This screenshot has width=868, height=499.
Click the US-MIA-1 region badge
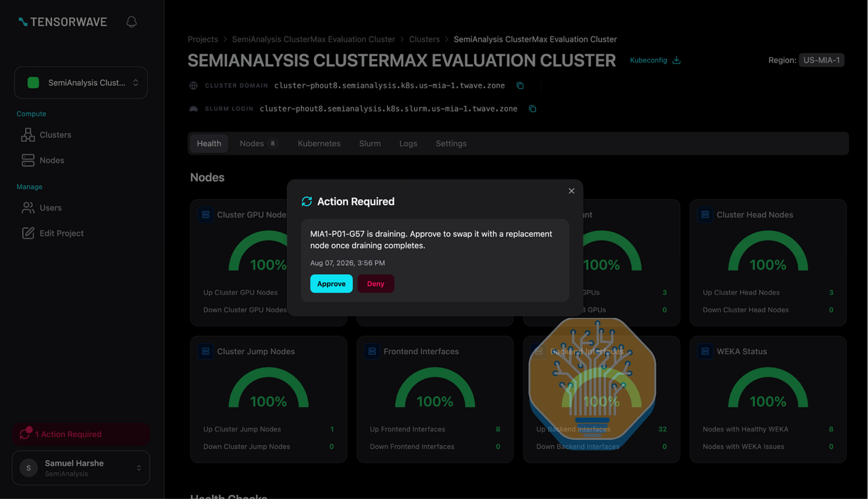tap(821, 60)
